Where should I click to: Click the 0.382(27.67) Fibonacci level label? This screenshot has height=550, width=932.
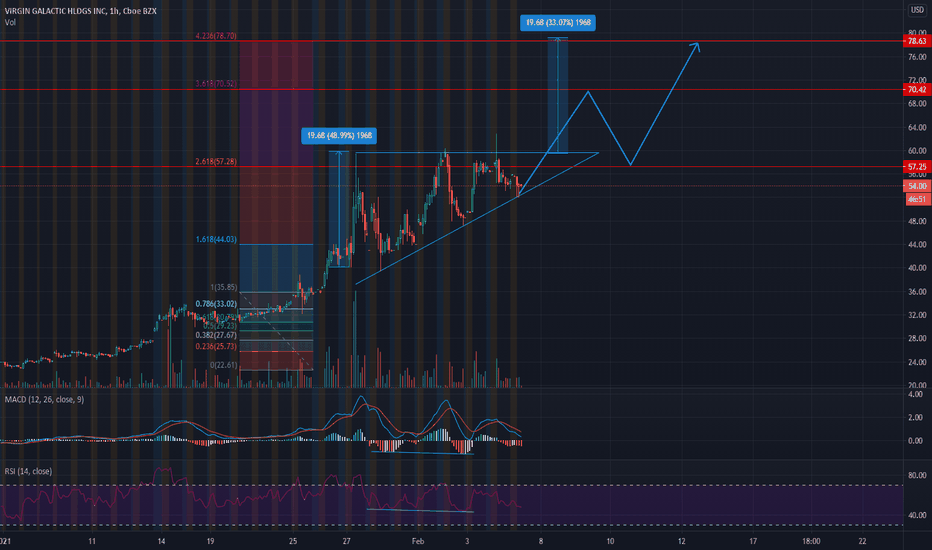(216, 335)
